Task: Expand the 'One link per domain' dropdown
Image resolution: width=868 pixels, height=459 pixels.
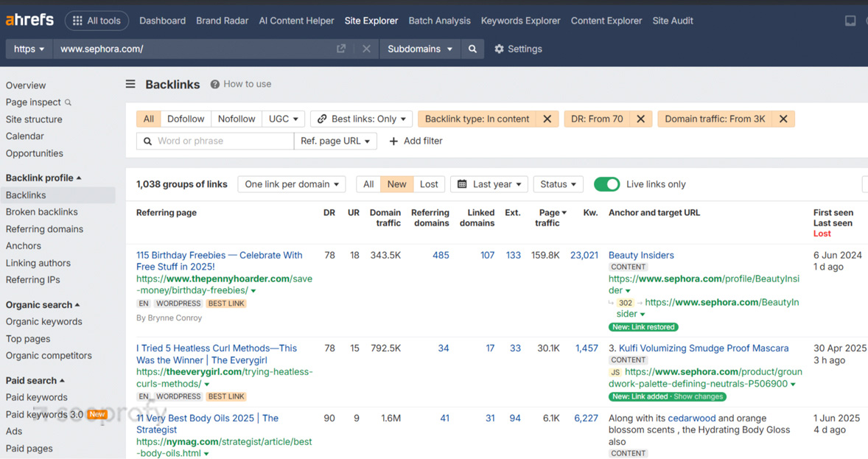Action: tap(292, 184)
